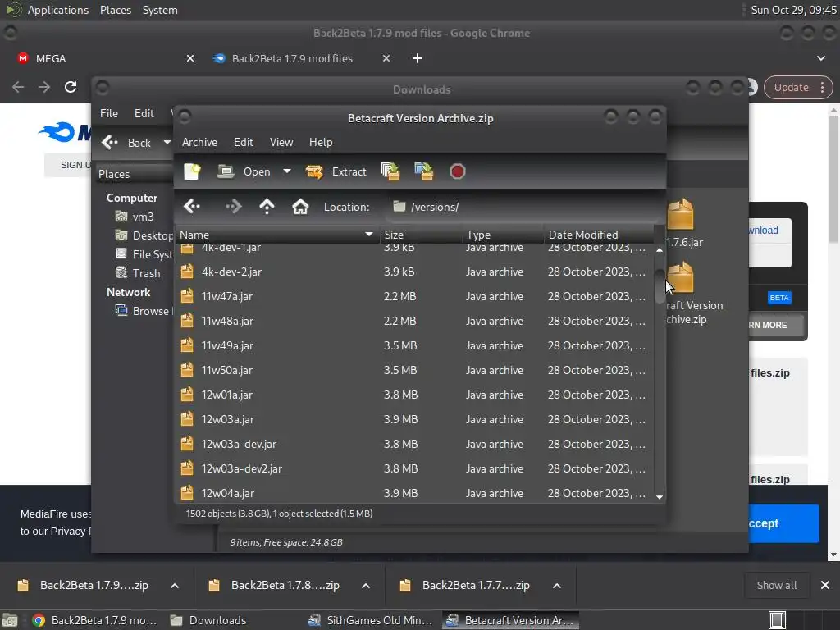This screenshot has height=630, width=840.
Task: Extract files from the archive
Action: (x=336, y=171)
